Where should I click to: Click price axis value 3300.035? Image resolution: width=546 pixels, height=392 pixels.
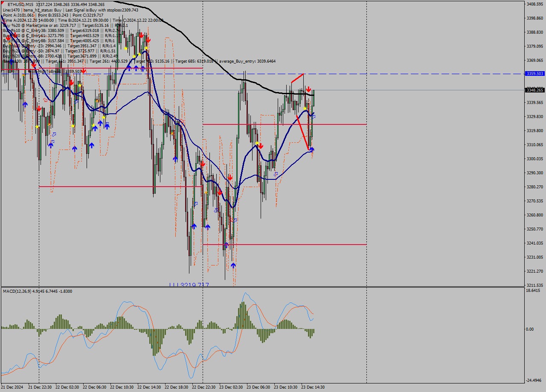(535, 159)
